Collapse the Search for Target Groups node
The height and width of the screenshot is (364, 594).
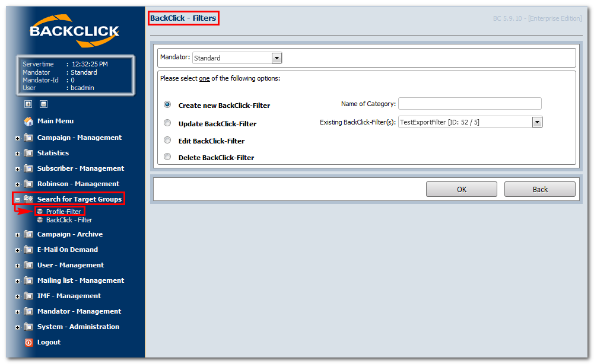[x=17, y=200]
